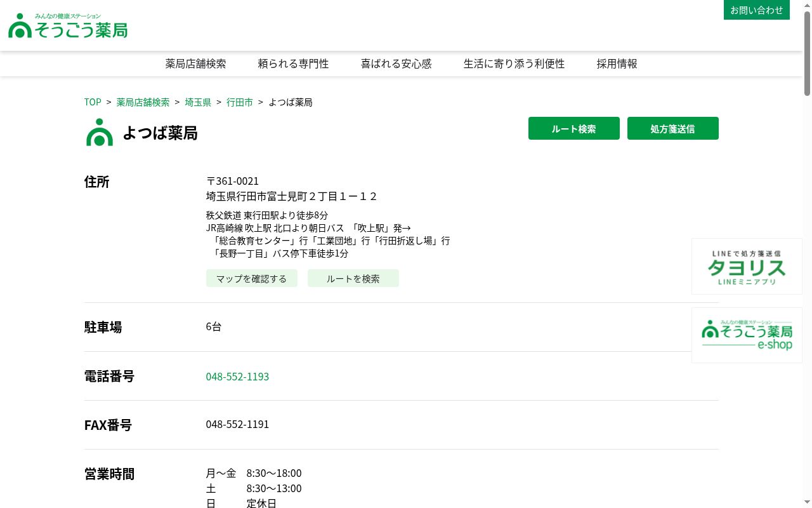Go to TOP breadcrumb link
Viewport: 812px width, 508px height.
pos(93,102)
